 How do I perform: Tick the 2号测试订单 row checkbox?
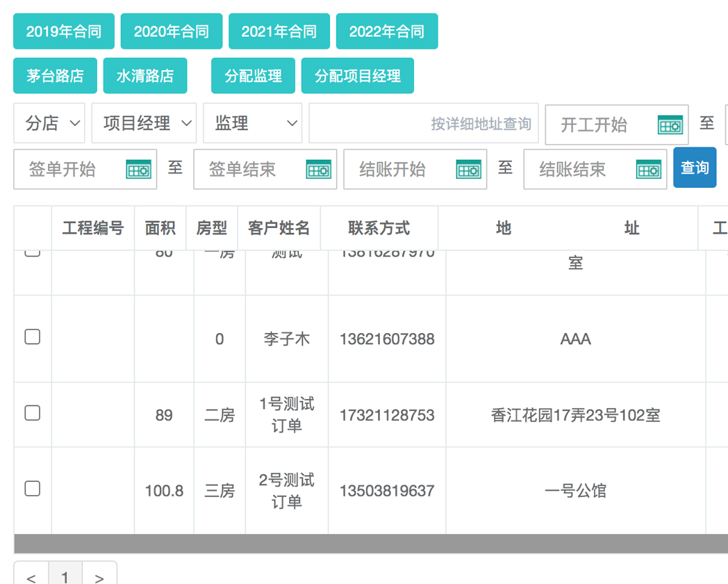pyautogui.click(x=33, y=489)
